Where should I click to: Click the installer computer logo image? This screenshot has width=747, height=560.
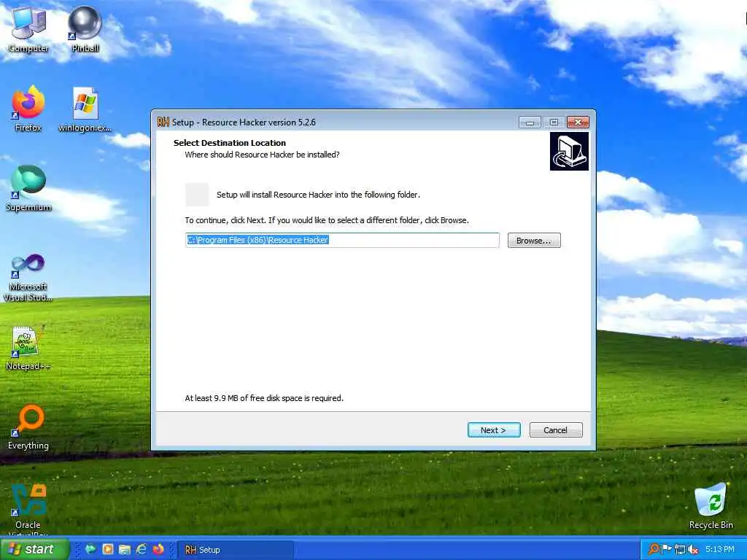click(569, 152)
